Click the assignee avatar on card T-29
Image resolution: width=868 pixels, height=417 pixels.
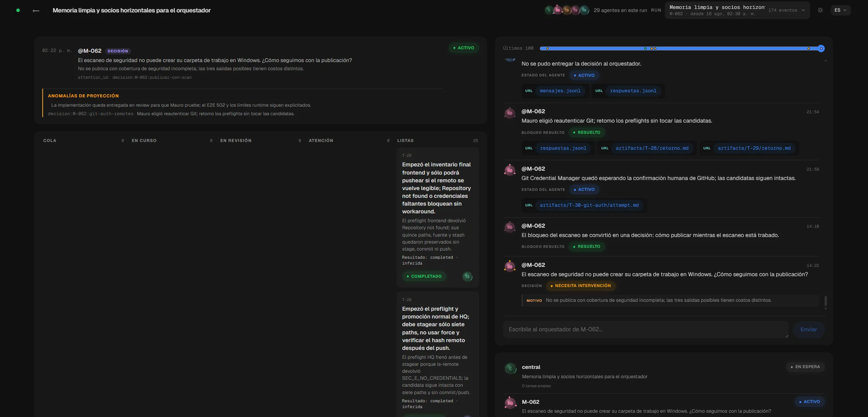click(467, 277)
